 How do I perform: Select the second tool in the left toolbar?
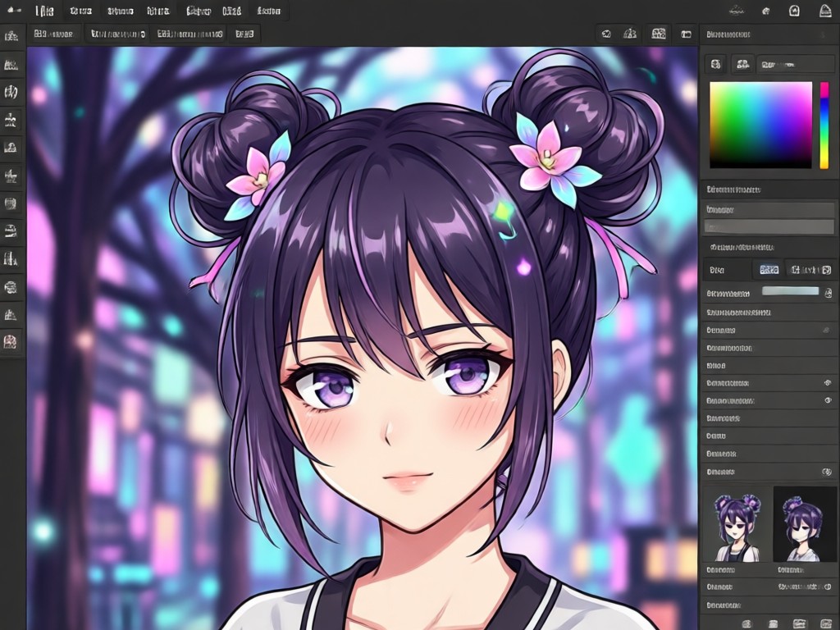click(11, 65)
